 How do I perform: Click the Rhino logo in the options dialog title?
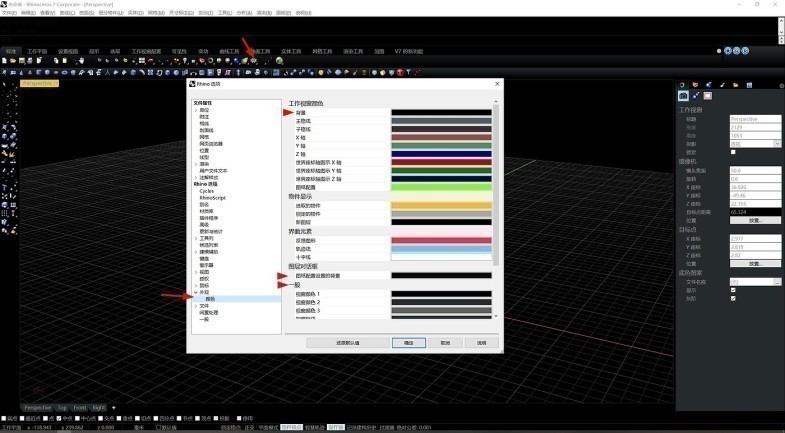(x=192, y=85)
